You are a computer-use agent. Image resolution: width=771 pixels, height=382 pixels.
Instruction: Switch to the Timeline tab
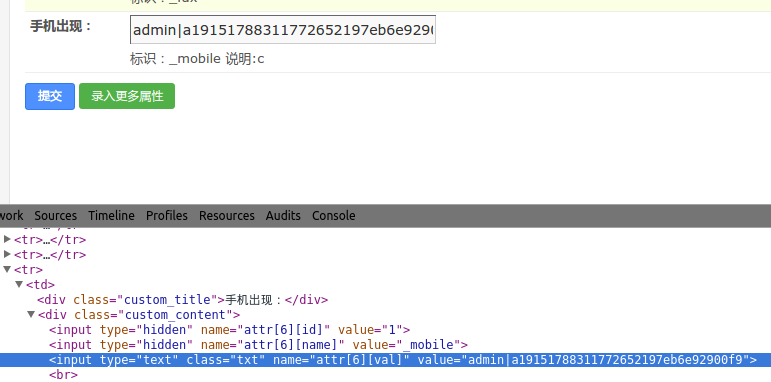[112, 216]
